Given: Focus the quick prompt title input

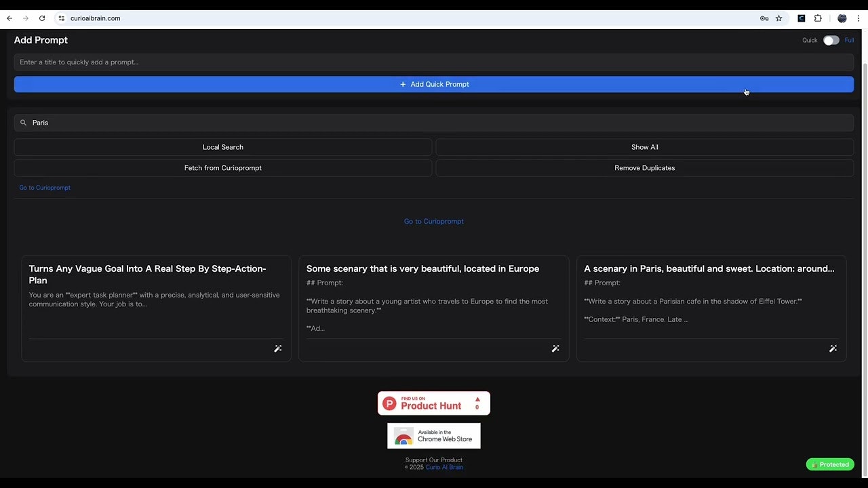Looking at the screenshot, I should click(434, 62).
